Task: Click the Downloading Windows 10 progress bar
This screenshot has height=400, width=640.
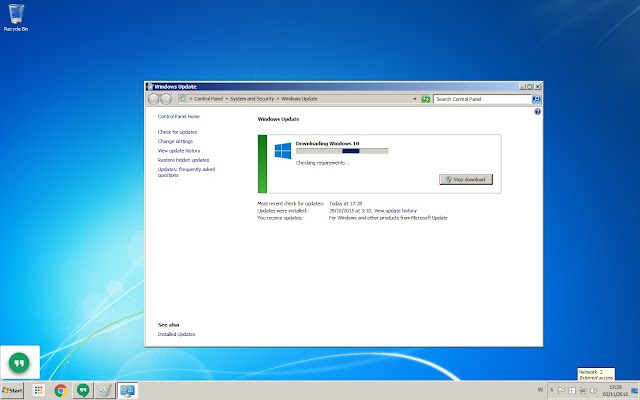Action: coord(342,151)
